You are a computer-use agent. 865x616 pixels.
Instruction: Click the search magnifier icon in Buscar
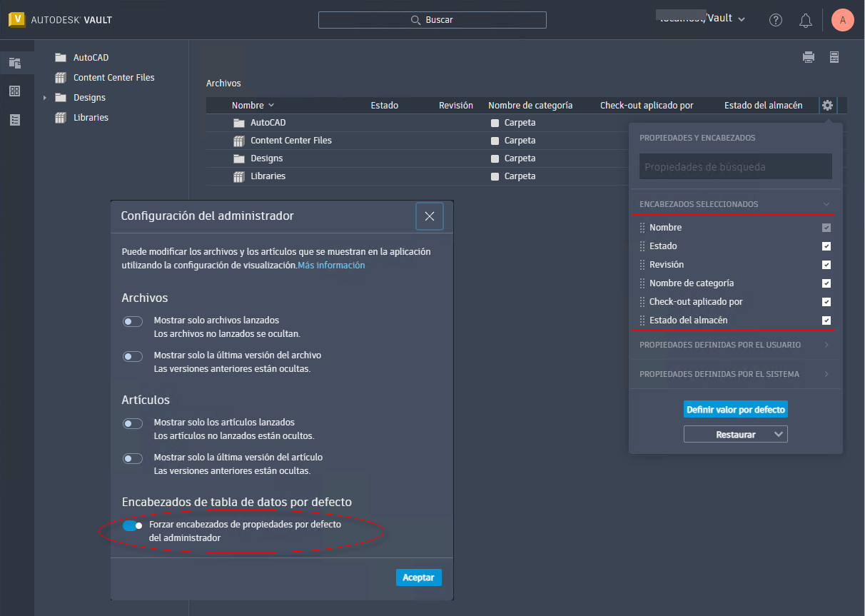click(x=416, y=20)
